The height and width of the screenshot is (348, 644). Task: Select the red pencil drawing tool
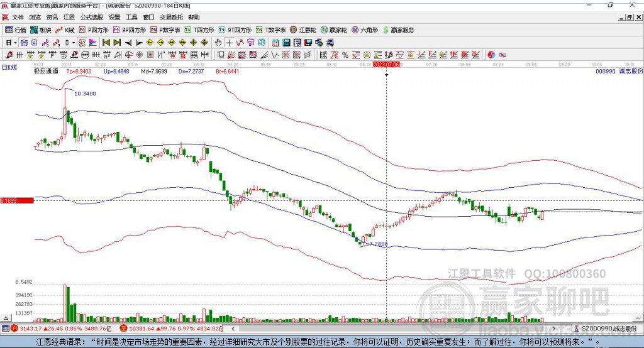tap(9, 55)
